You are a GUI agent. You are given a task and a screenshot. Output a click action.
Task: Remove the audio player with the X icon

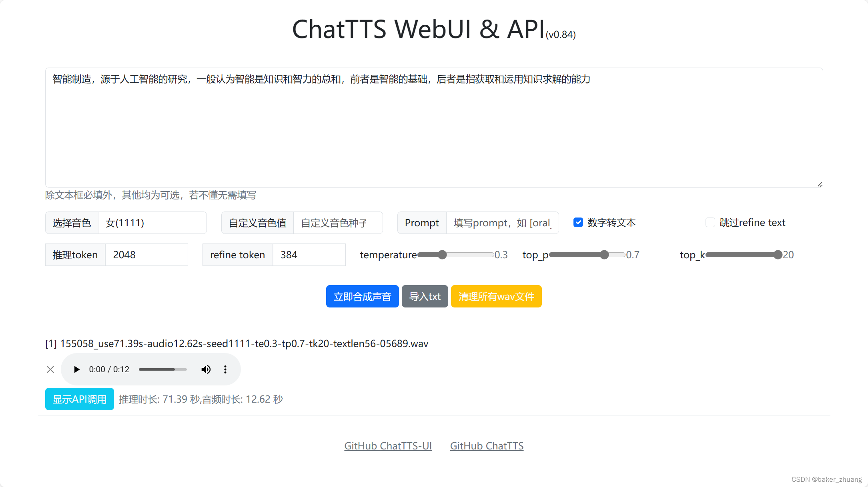point(50,369)
